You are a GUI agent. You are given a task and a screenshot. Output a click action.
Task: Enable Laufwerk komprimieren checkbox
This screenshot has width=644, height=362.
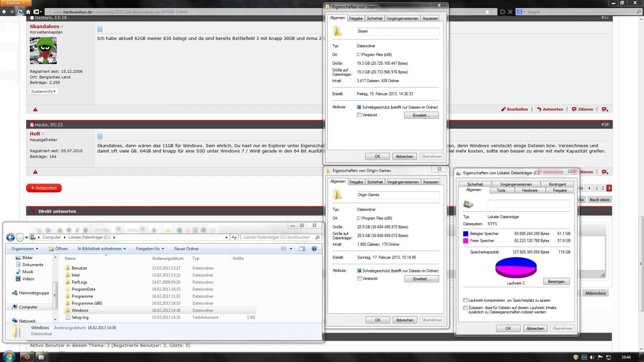(x=466, y=300)
